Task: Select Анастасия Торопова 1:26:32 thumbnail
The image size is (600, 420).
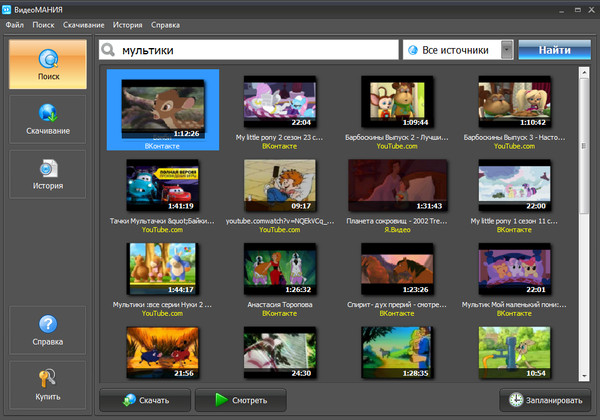Action: pyautogui.click(x=280, y=269)
